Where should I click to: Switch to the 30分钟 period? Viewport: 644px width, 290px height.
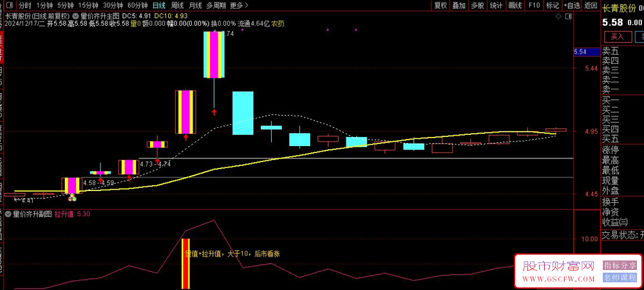[x=113, y=6]
